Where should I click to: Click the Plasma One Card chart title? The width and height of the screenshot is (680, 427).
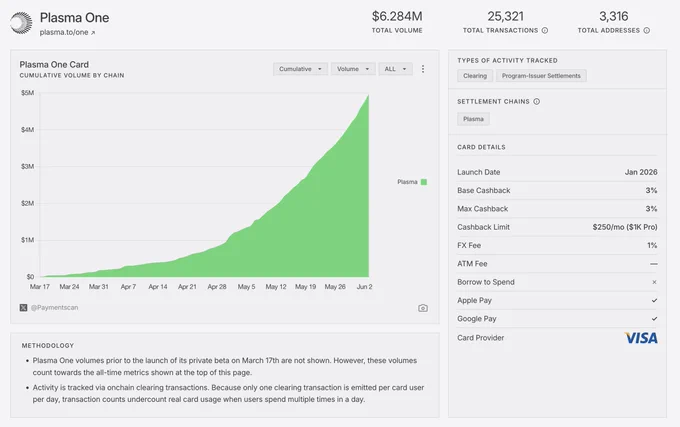coord(54,65)
